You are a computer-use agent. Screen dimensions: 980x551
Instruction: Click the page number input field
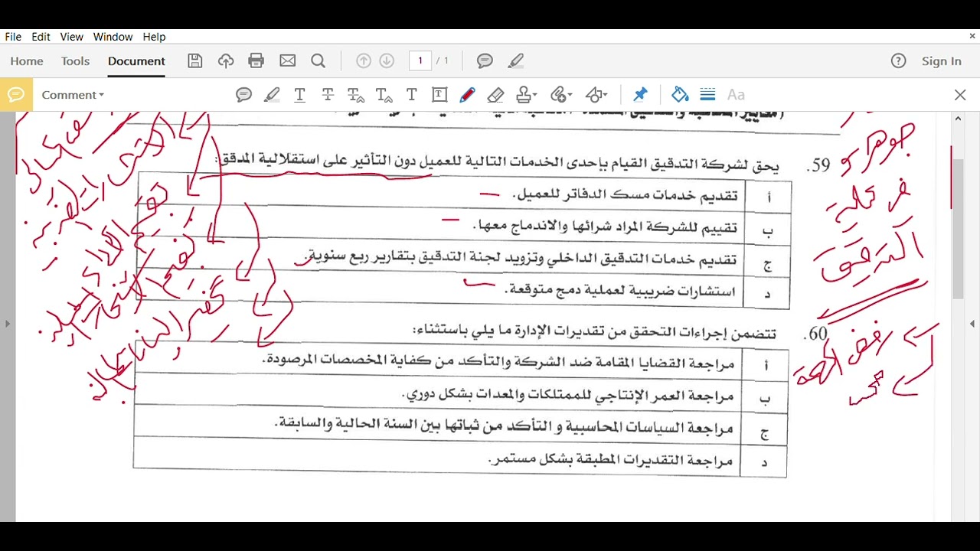[x=420, y=61]
